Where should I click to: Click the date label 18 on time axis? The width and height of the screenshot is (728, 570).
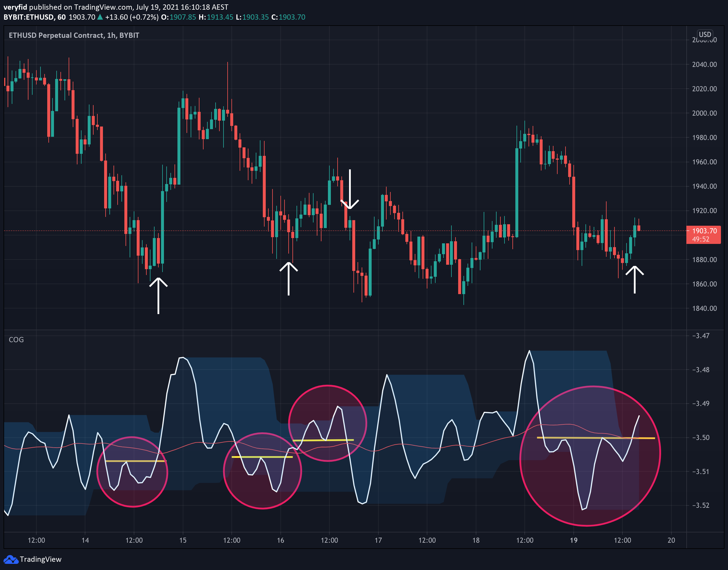pyautogui.click(x=476, y=540)
